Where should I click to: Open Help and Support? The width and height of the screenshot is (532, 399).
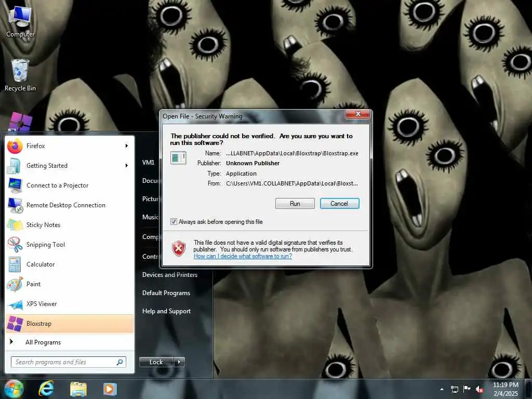point(166,311)
